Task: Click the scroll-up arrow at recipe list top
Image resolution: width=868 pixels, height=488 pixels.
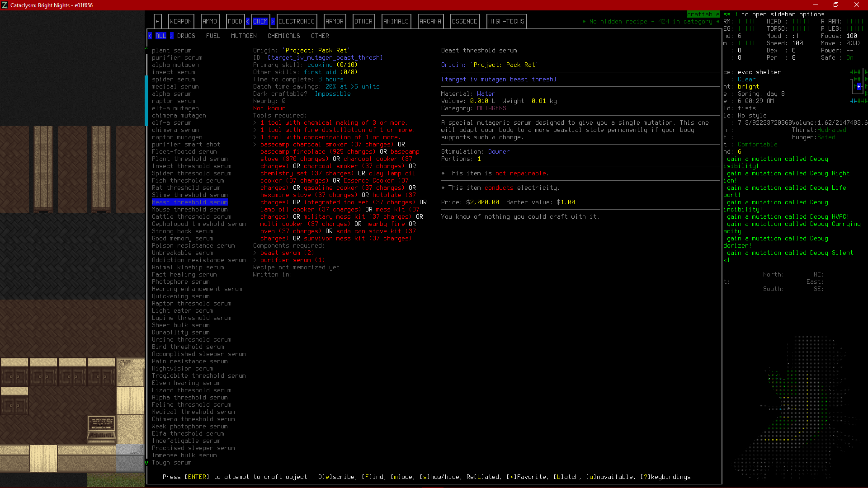Action: [146, 48]
